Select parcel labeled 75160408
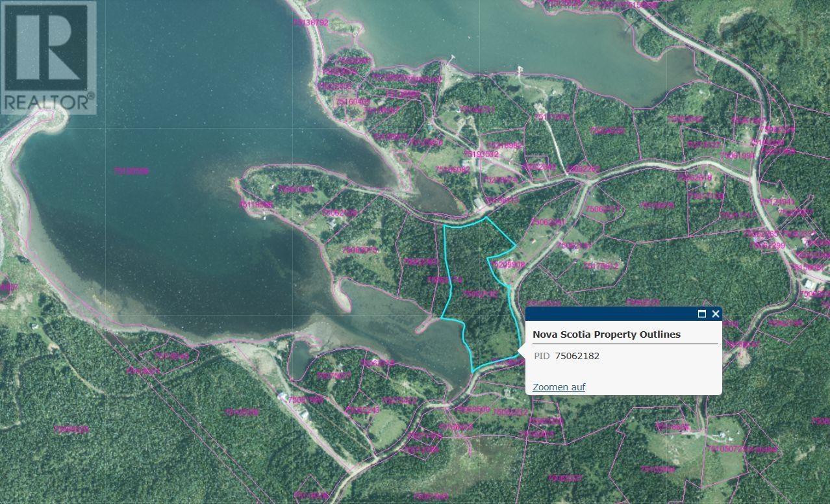This screenshot has width=830, height=504. [353, 102]
